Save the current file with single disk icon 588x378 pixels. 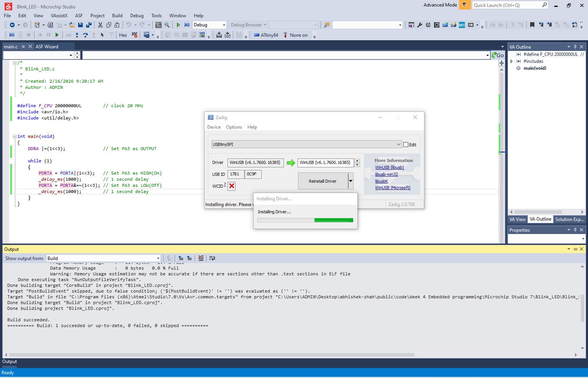(80, 25)
